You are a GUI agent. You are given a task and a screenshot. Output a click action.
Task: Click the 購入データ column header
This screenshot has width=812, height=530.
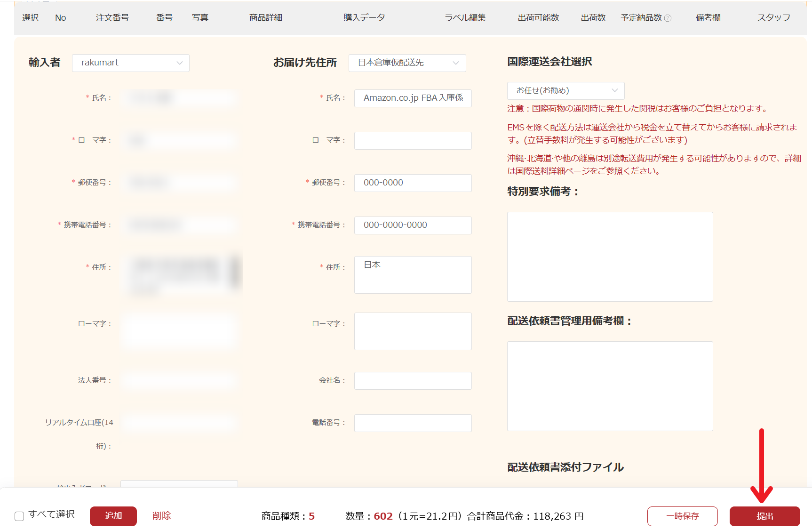point(364,18)
